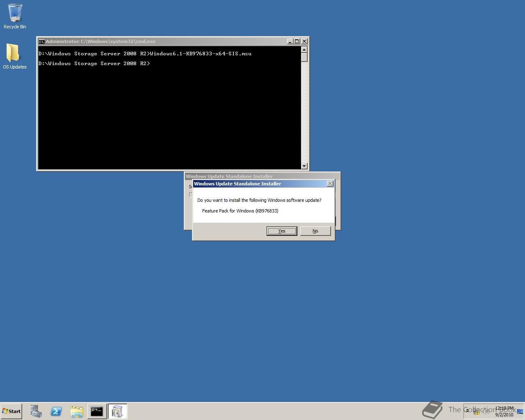This screenshot has width=525, height=420.
Task: Confirm the update by clicking Yes
Action: pyautogui.click(x=282, y=231)
